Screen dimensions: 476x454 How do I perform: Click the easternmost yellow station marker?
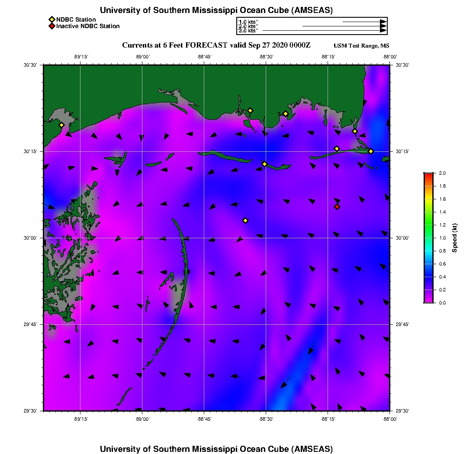[x=371, y=151]
